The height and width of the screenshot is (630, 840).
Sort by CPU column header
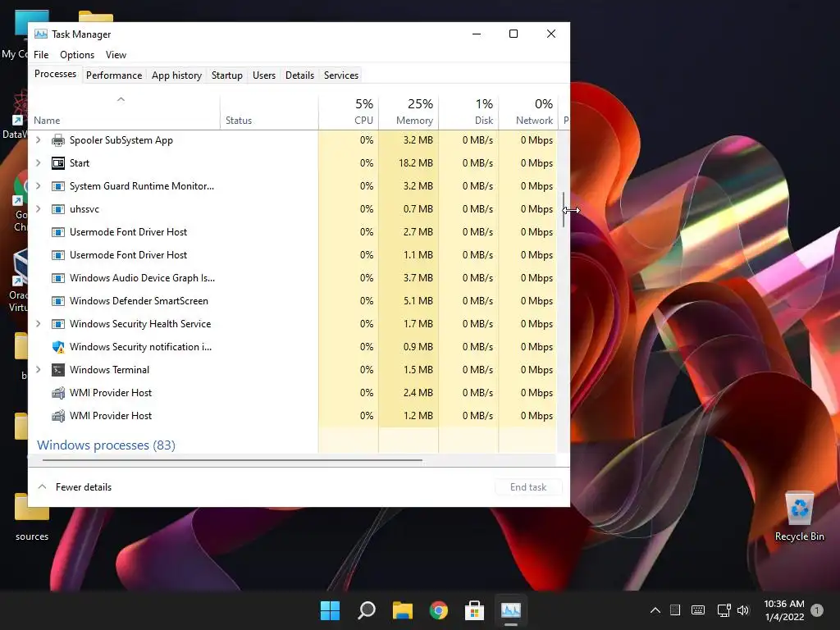click(x=349, y=112)
